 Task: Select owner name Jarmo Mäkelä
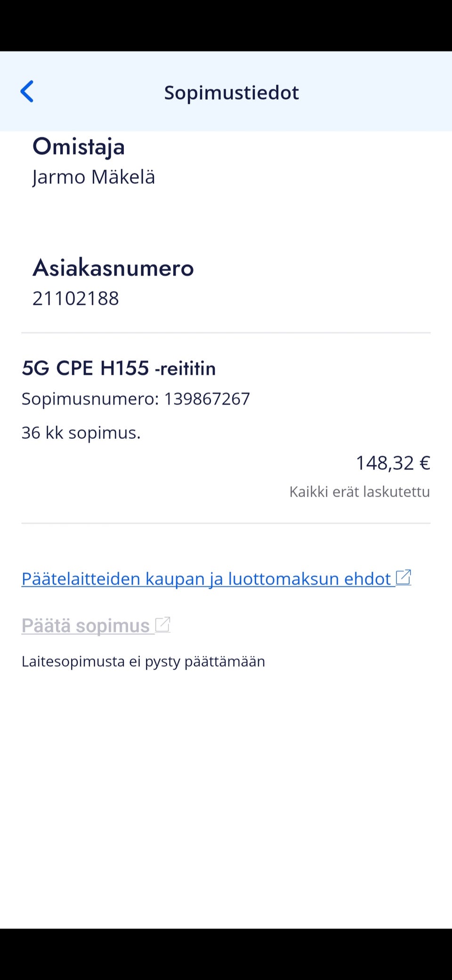tap(94, 177)
